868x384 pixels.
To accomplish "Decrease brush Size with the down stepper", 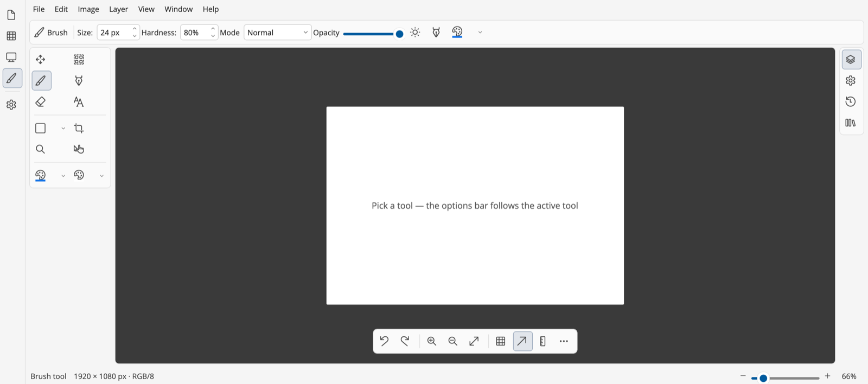I will click(x=135, y=36).
